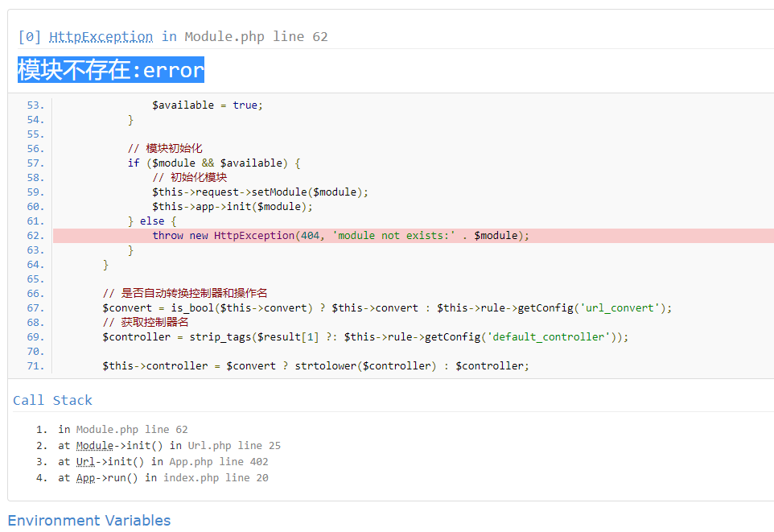The image size is (774, 532).
Task: Click the $this->app->init($module) line
Action: tap(232, 207)
